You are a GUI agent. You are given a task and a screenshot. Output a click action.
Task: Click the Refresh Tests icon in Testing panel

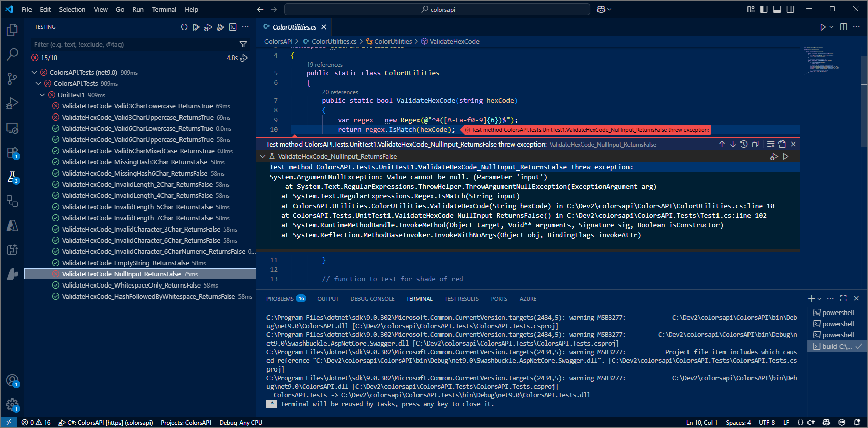184,27
